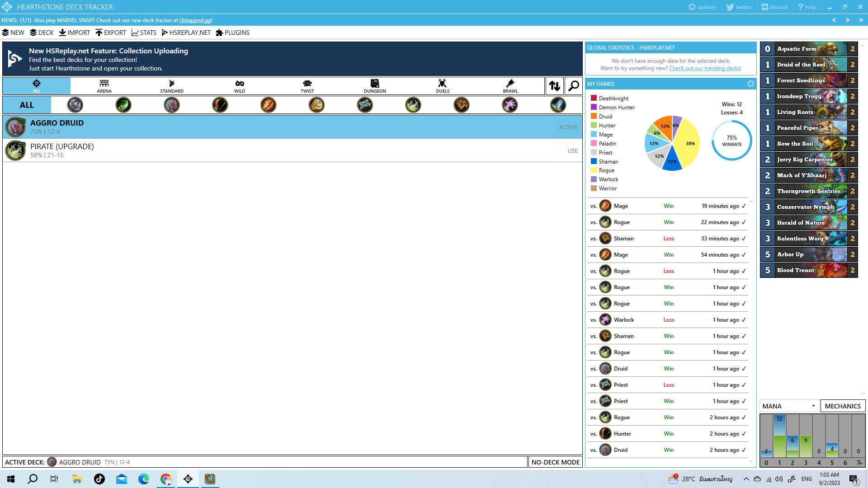Select the ALL game mode tab
Screen dimensions: 868x488
click(x=37, y=86)
